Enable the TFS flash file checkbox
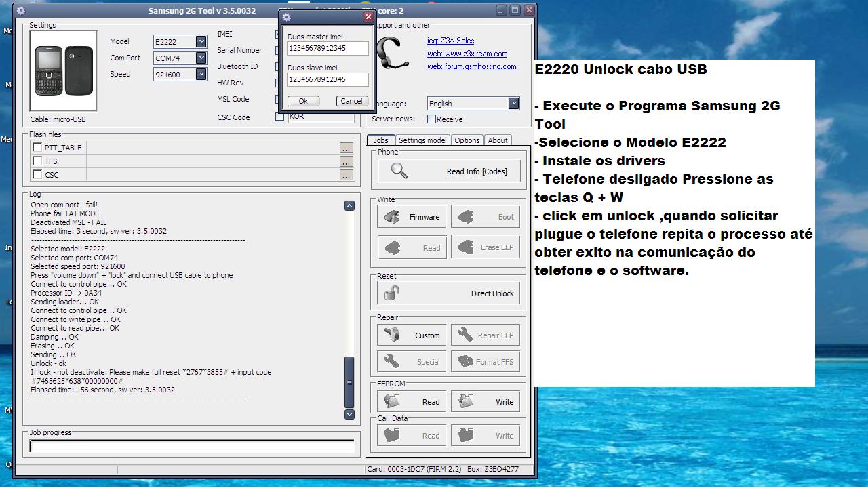 coord(37,161)
